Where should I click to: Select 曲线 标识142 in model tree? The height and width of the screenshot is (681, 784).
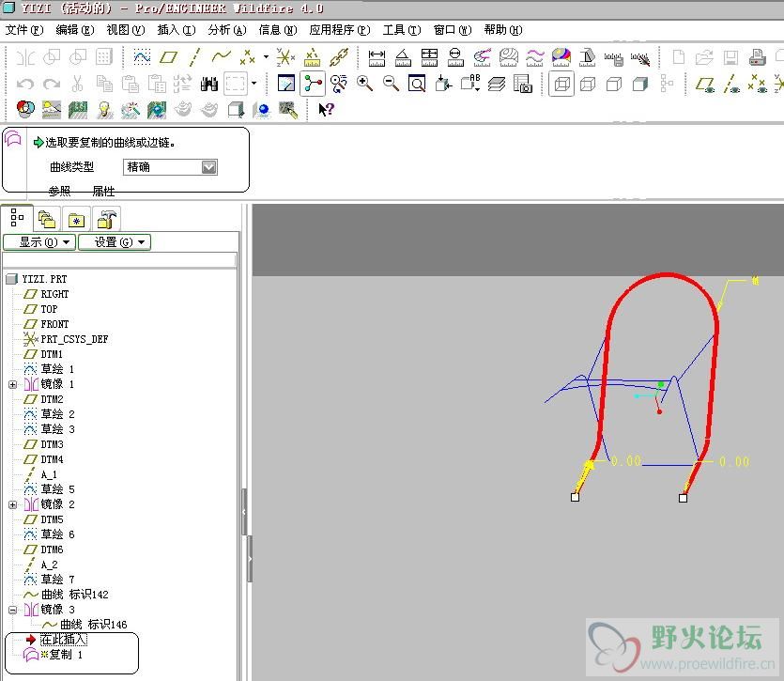74,595
